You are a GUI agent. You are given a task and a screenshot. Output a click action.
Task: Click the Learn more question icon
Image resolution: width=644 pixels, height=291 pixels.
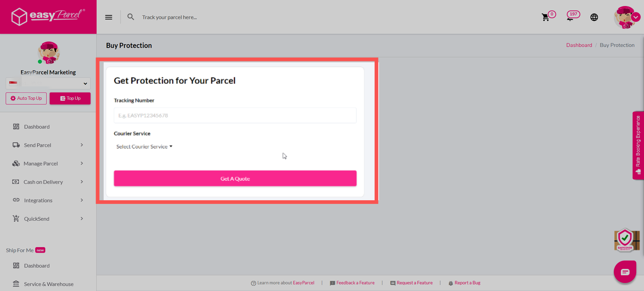pyautogui.click(x=254, y=283)
